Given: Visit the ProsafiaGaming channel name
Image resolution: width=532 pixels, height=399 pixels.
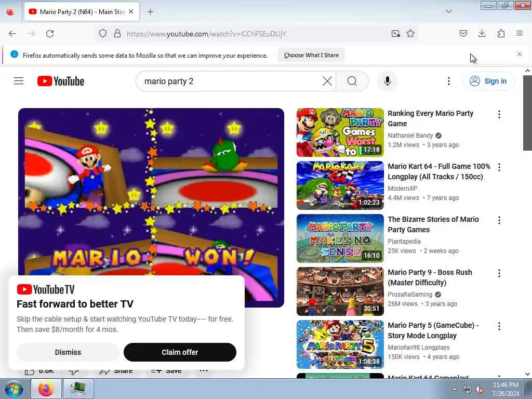Looking at the screenshot, I should (410, 294).
